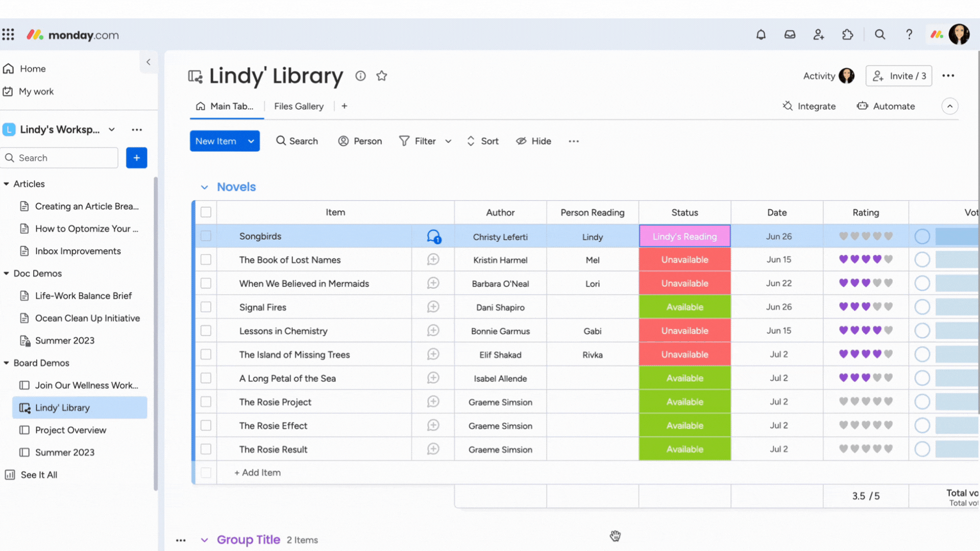Collapse the Novels group chevron
This screenshot has height=551, width=980.
tap(204, 187)
